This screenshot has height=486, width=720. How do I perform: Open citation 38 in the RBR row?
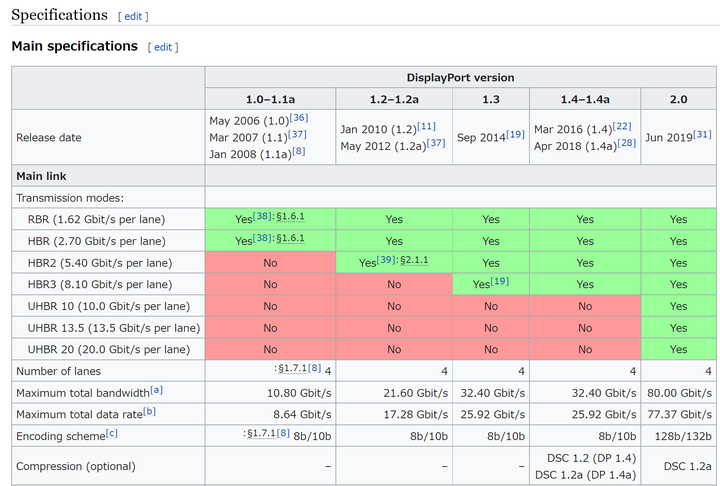click(x=262, y=215)
